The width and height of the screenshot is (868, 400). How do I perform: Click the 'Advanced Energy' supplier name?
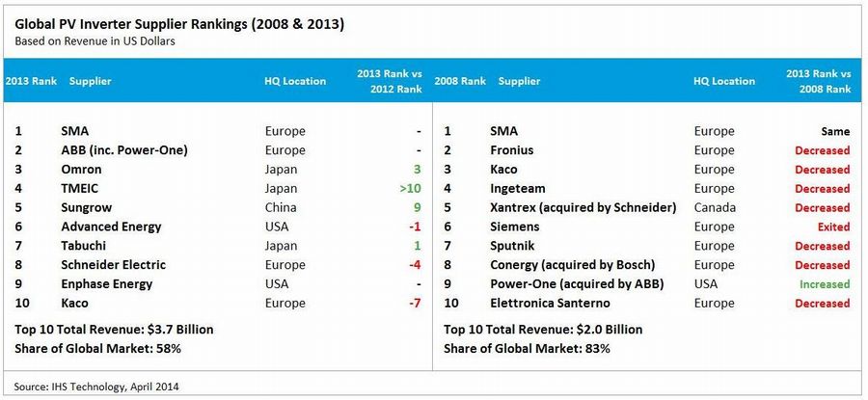pyautogui.click(x=111, y=227)
